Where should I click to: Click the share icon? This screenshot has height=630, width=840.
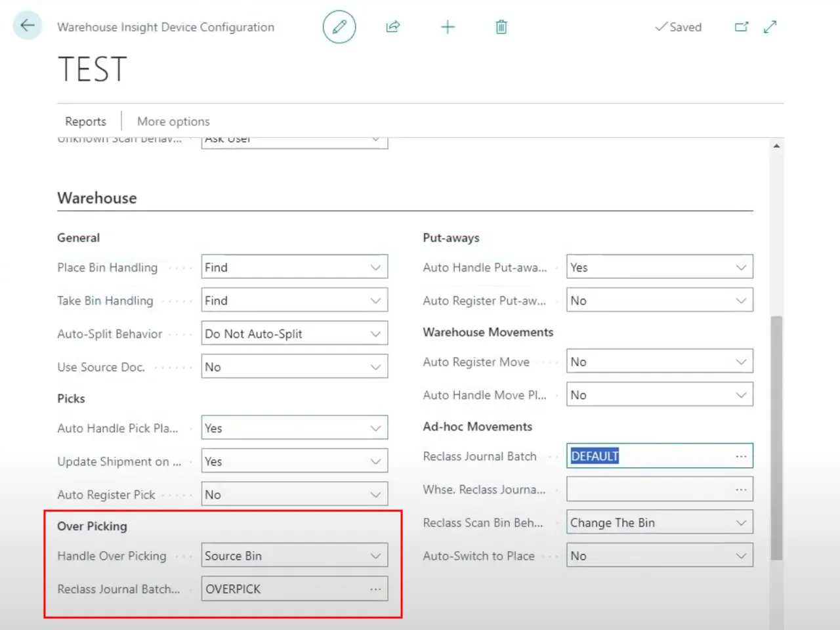coord(393,27)
